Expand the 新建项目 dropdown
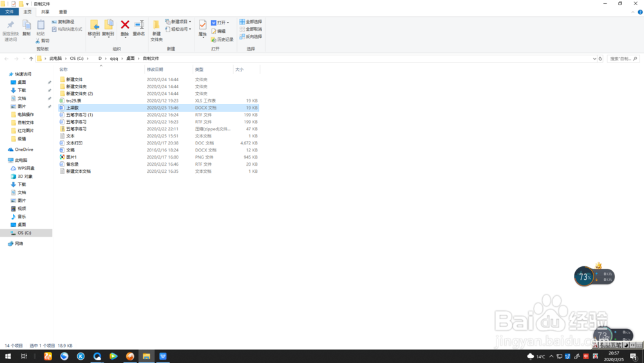 (190, 22)
